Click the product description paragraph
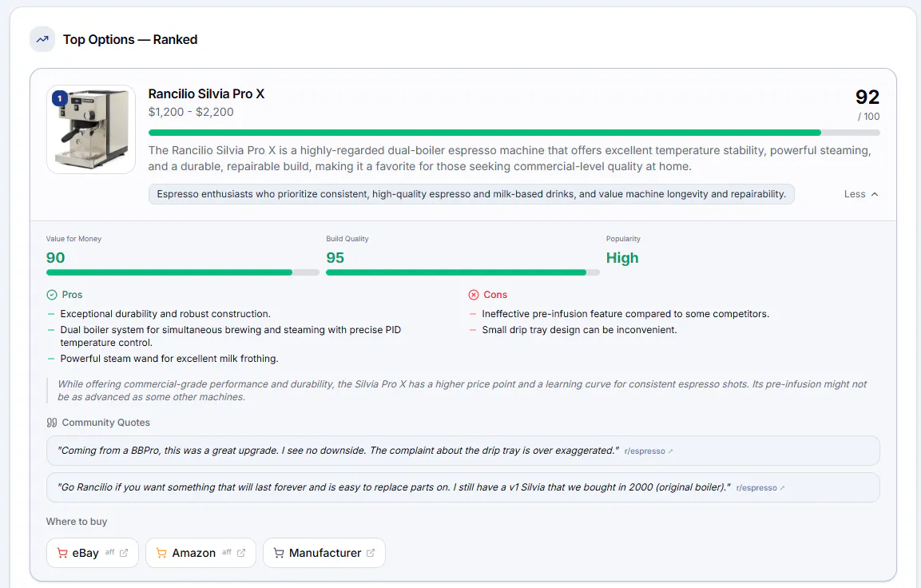The height and width of the screenshot is (588, 921). point(510,159)
